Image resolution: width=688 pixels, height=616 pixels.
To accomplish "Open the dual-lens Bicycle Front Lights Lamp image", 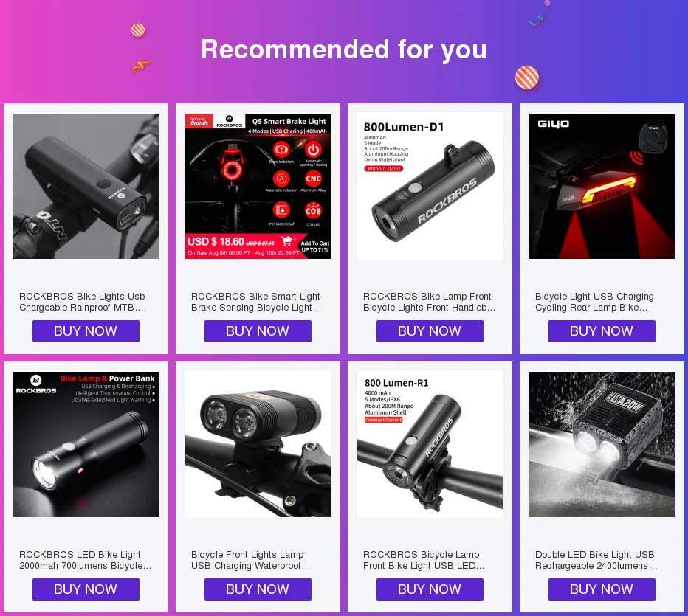I will point(258,444).
